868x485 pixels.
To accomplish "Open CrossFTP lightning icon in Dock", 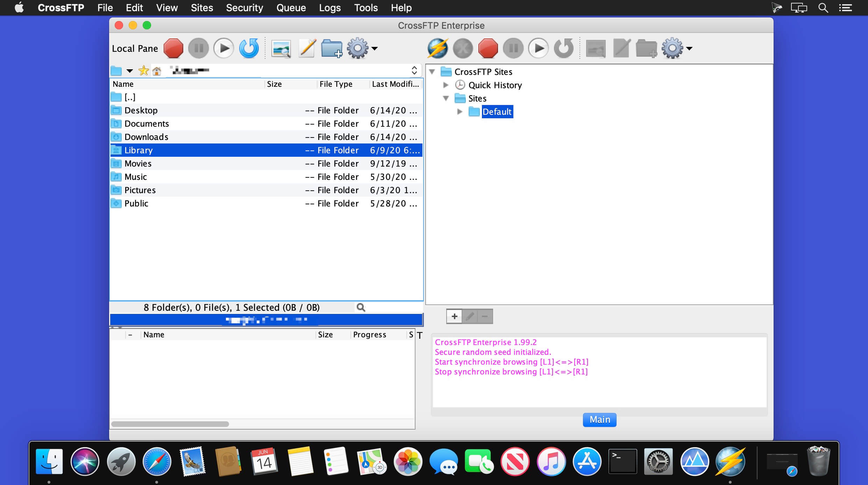I will coord(730,462).
